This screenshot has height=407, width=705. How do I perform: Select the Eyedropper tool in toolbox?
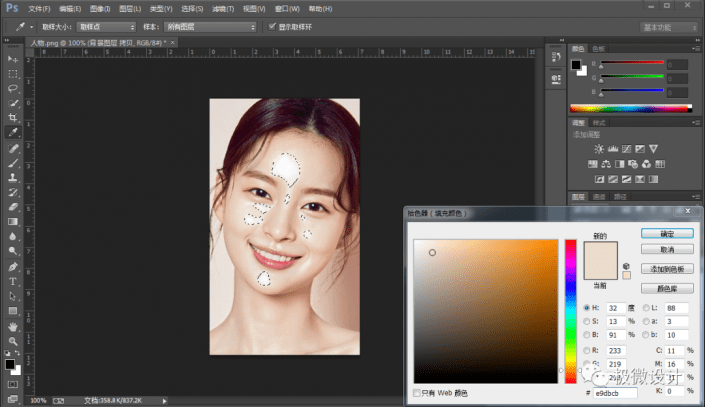tap(13, 132)
